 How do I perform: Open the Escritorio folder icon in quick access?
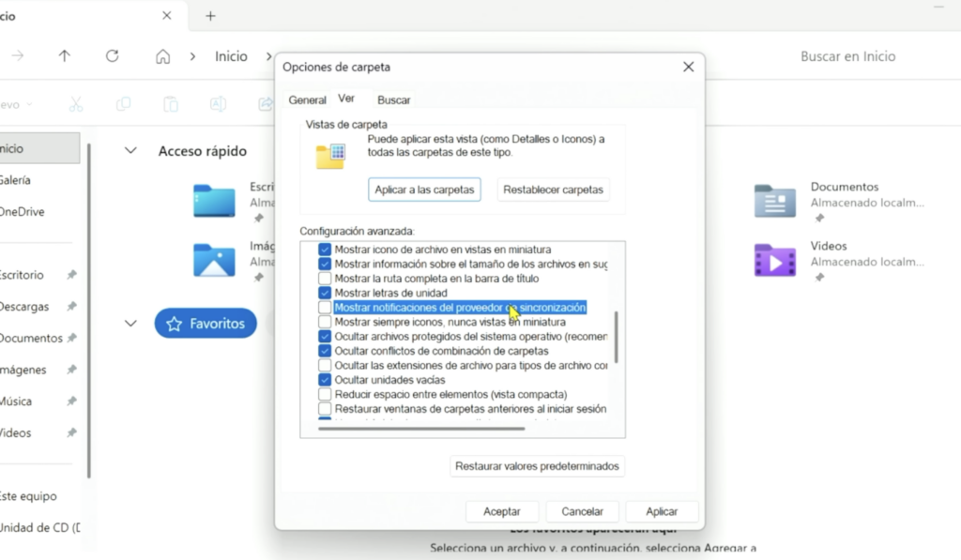[214, 201]
